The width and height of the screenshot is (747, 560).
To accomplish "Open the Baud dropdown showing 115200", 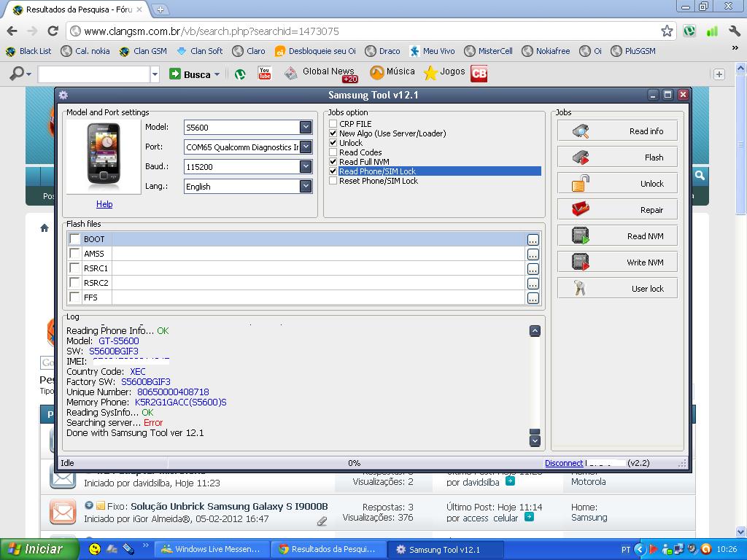I will point(306,167).
